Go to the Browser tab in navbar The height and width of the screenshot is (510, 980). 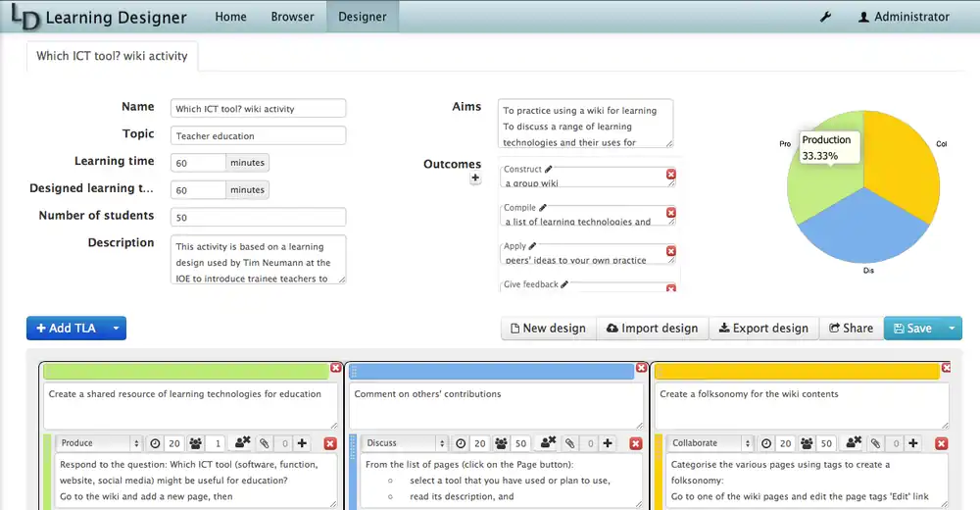(x=292, y=17)
